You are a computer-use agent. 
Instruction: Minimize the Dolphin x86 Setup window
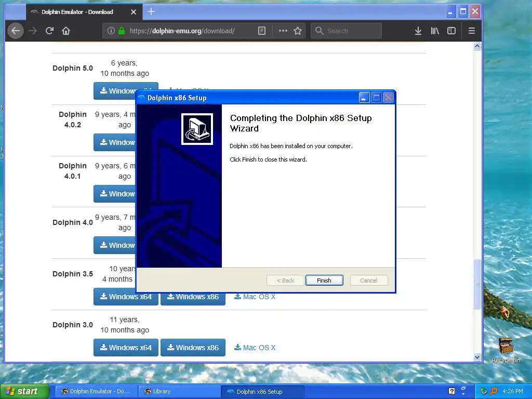coord(364,98)
